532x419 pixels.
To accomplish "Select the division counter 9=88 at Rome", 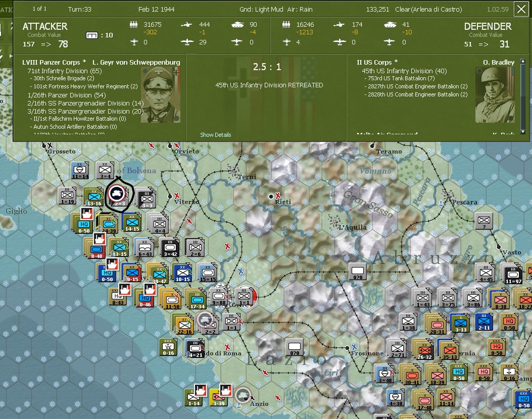I will coord(219,297).
